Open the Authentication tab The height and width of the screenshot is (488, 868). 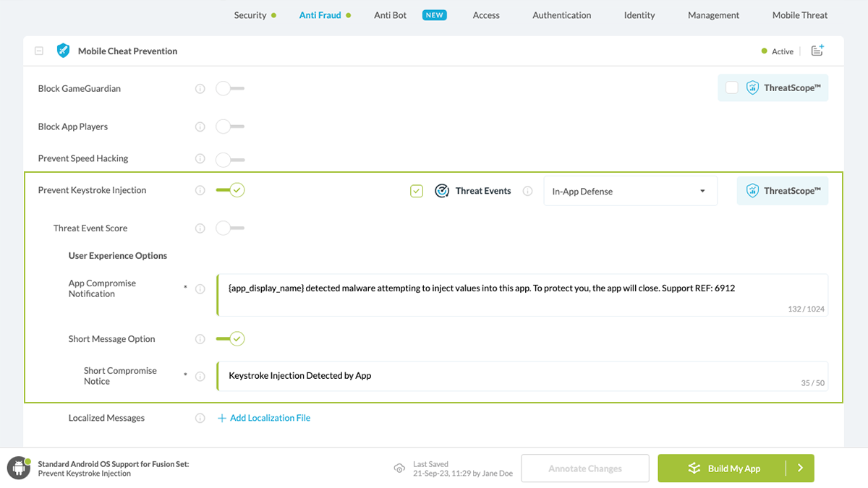pos(561,15)
